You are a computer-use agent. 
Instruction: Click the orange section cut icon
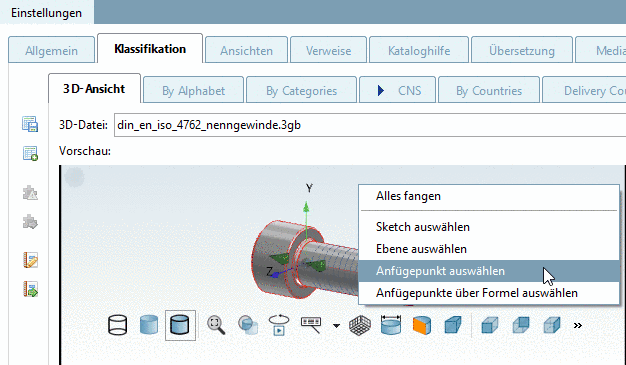pyautogui.click(x=422, y=325)
